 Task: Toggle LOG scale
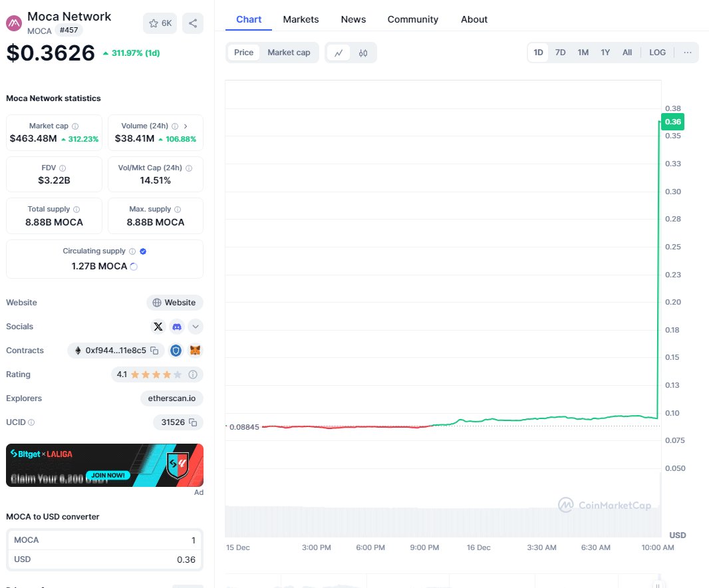coord(657,53)
